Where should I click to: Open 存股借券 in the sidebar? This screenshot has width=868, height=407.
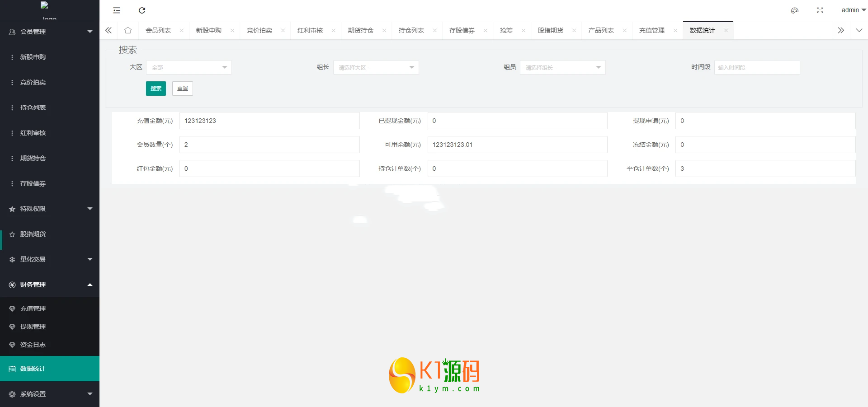[50, 183]
